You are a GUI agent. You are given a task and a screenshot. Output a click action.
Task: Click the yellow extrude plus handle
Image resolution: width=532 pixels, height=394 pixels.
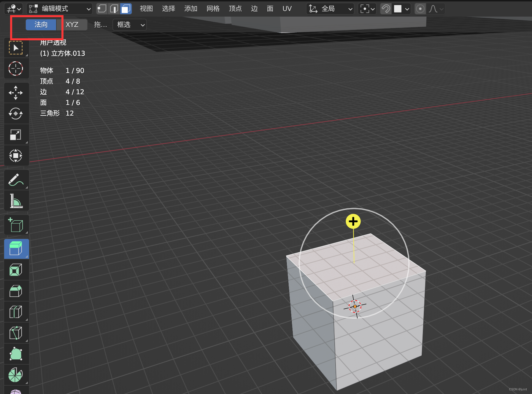click(353, 221)
